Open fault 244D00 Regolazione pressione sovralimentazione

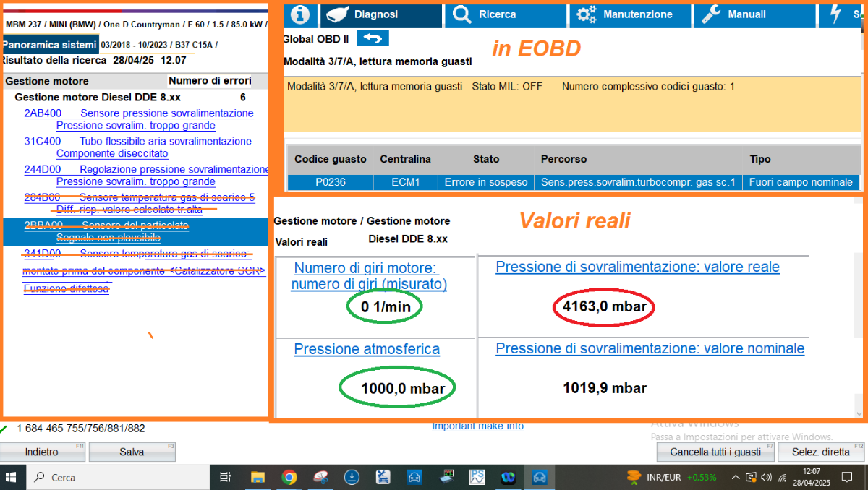tap(146, 170)
